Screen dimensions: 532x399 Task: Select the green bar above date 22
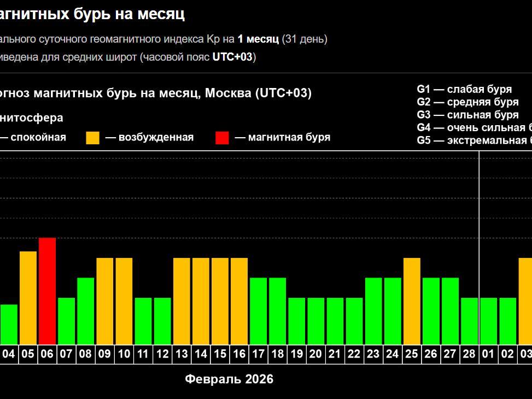[354, 321]
